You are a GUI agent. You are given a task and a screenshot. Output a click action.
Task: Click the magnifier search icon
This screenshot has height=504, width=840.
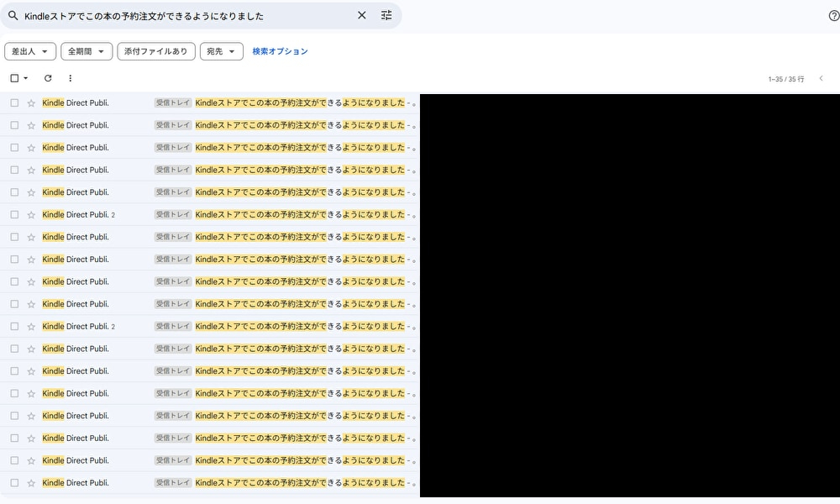click(x=13, y=15)
